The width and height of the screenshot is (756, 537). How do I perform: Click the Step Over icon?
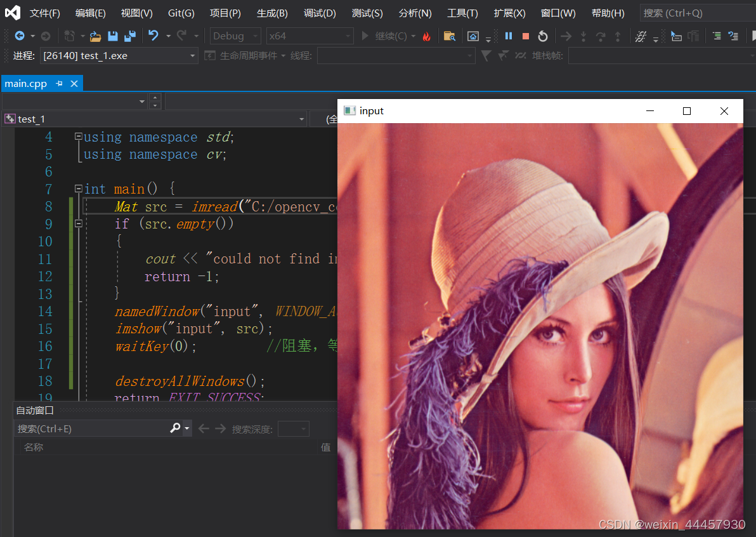click(601, 36)
